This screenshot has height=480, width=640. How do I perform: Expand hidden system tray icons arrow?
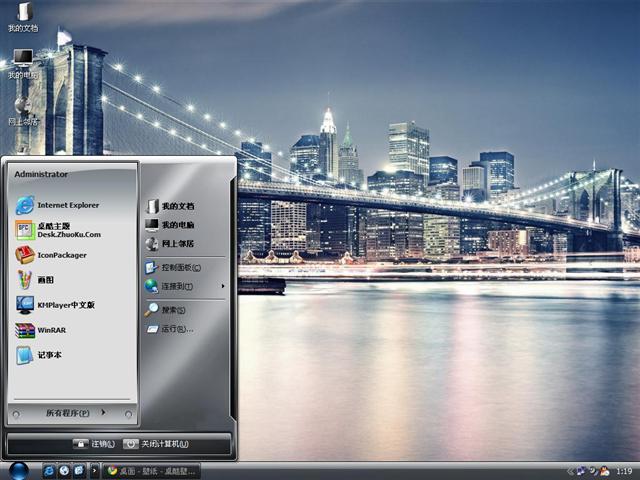click(x=570, y=471)
